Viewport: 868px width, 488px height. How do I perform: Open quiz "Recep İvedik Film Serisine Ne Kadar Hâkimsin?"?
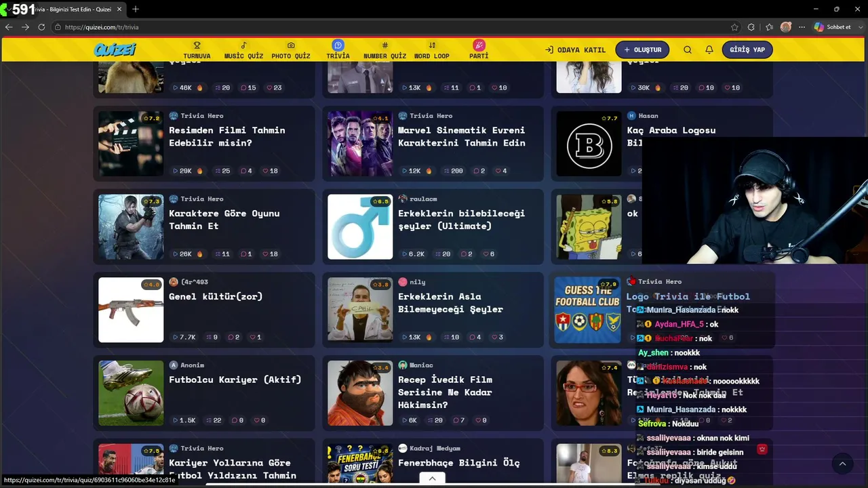click(x=445, y=392)
